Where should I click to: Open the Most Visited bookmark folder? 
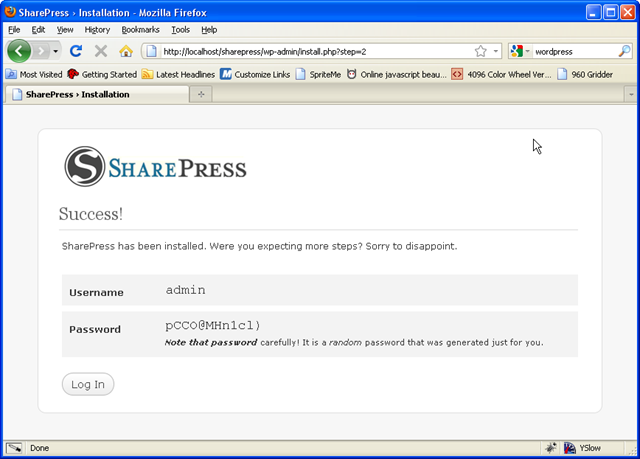[34, 74]
